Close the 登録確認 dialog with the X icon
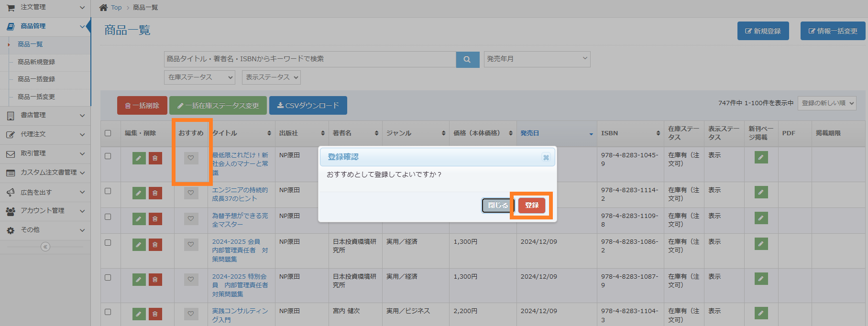Viewport: 868px width, 326px height. [x=546, y=157]
